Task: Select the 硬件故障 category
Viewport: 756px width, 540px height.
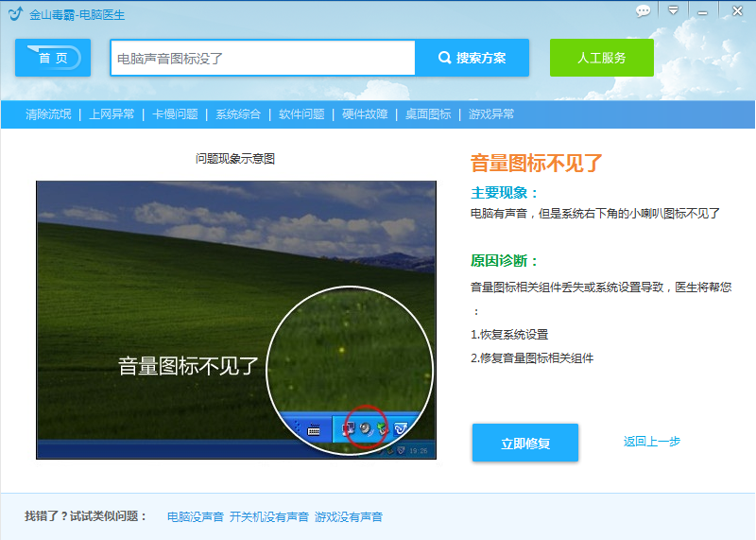Action: click(x=365, y=114)
